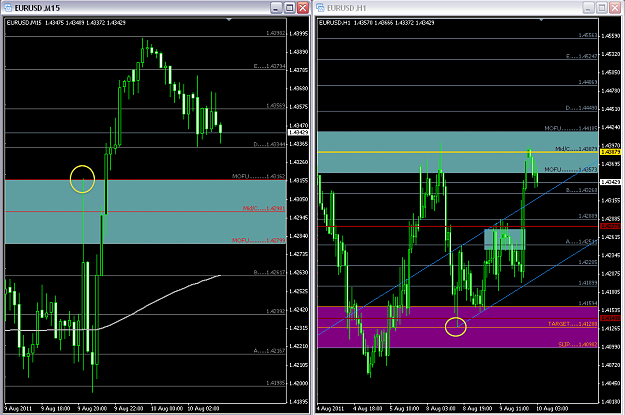Close the EURUSD,H1 chart window
Screen dimensions: 625x415
(x=616, y=8)
